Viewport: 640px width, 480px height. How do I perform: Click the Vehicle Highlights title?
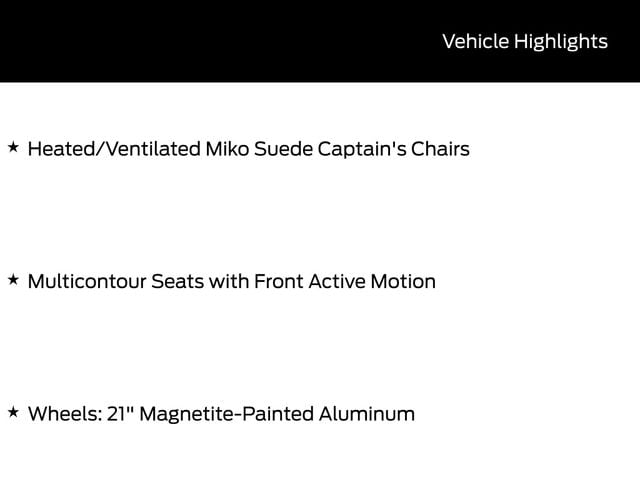524,41
